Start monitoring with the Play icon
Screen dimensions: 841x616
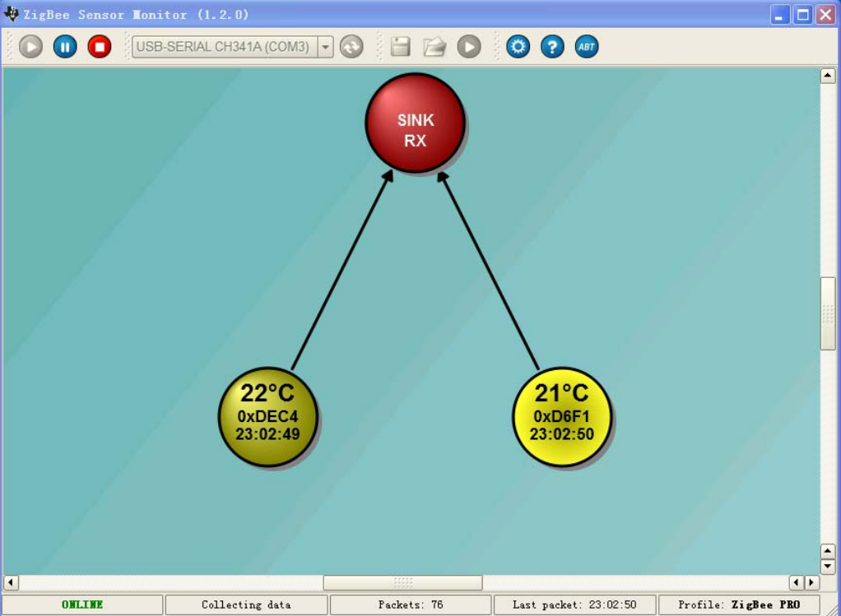click(31, 47)
